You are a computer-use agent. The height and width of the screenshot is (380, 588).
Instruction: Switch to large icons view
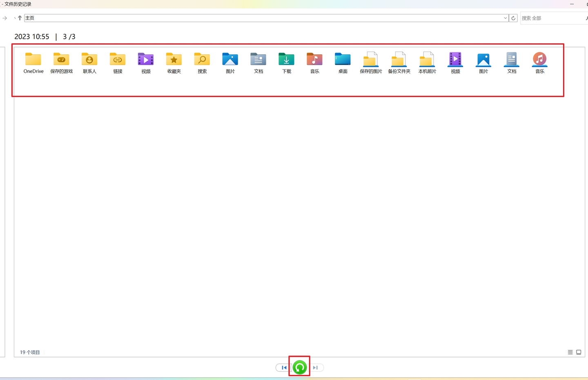tap(579, 352)
